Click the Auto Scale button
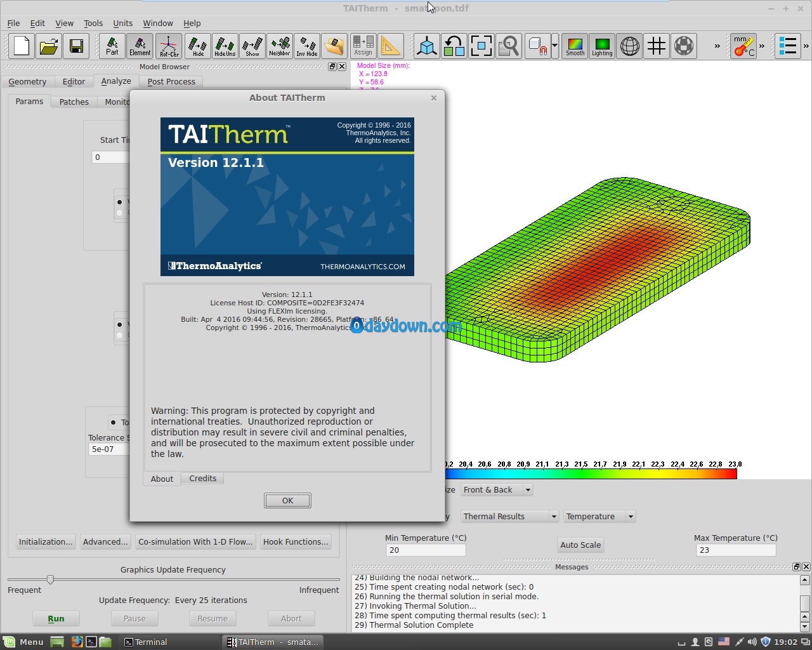Viewport: 812px width, 650px height. pos(580,545)
